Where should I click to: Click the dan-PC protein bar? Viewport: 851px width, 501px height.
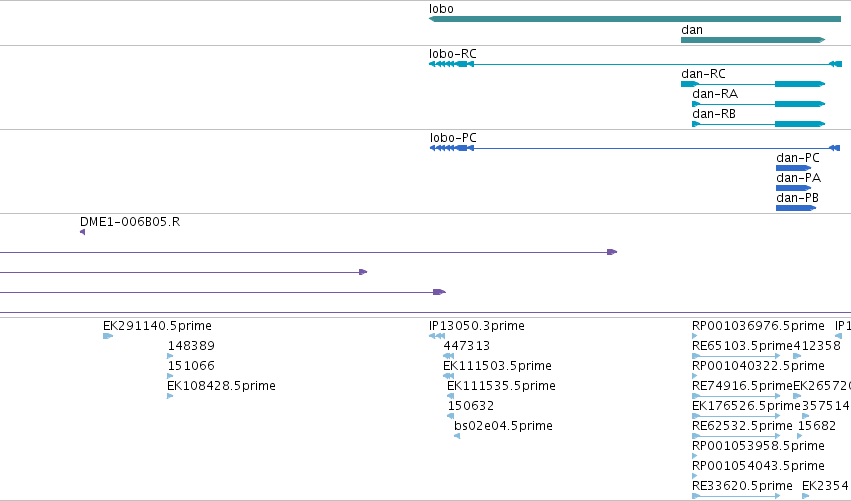[793, 168]
